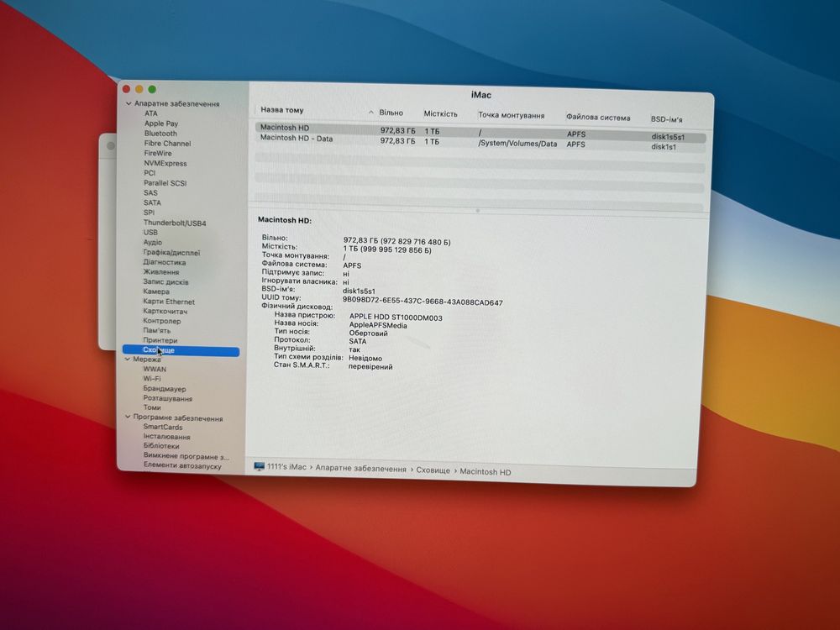Select the Macintosh HD volume row
Viewport: 840px width, 630px height.
click(480, 132)
